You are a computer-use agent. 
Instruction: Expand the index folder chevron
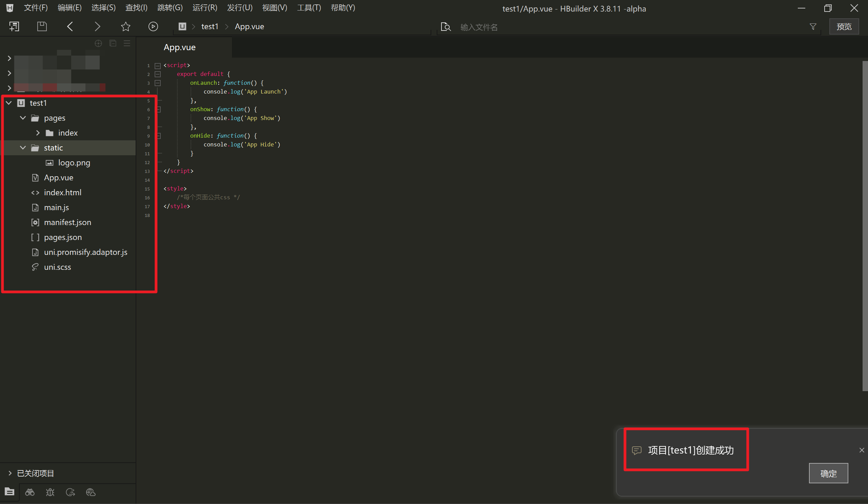[x=38, y=133]
